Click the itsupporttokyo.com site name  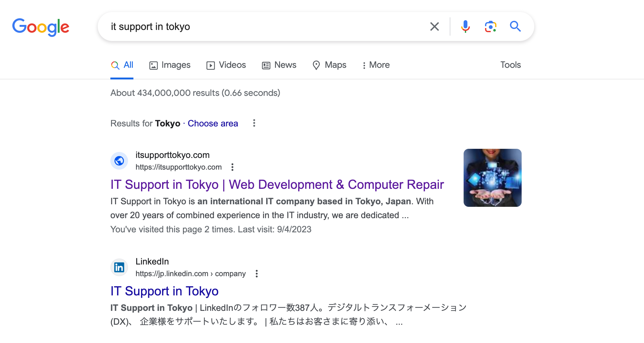point(173,155)
